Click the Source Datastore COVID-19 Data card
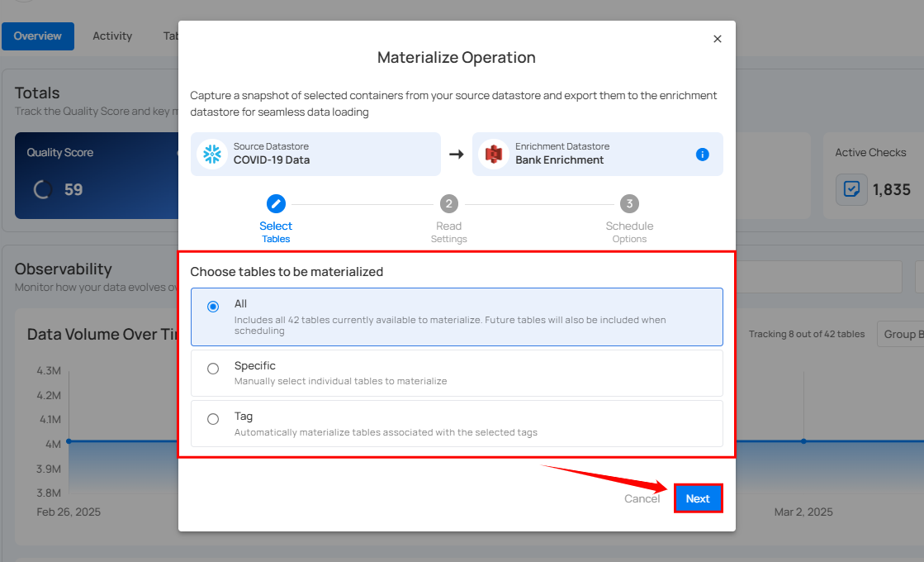This screenshot has height=562, width=924. (315, 154)
